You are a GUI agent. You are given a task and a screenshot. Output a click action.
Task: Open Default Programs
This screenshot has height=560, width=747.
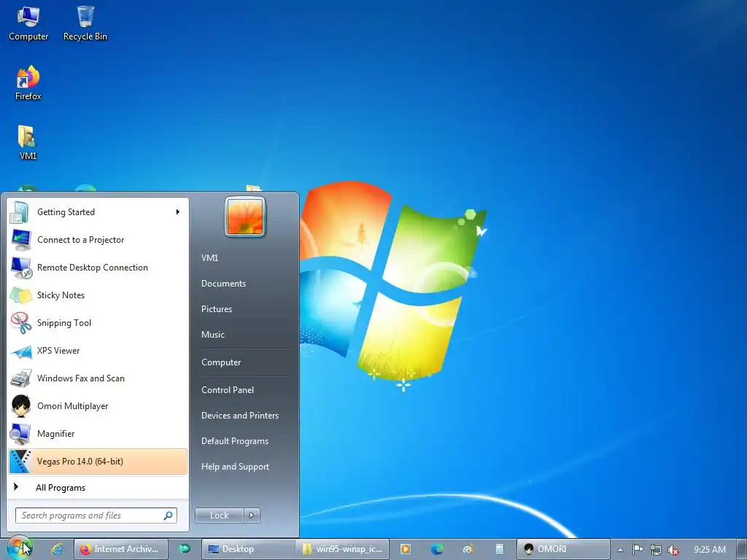pyautogui.click(x=235, y=441)
